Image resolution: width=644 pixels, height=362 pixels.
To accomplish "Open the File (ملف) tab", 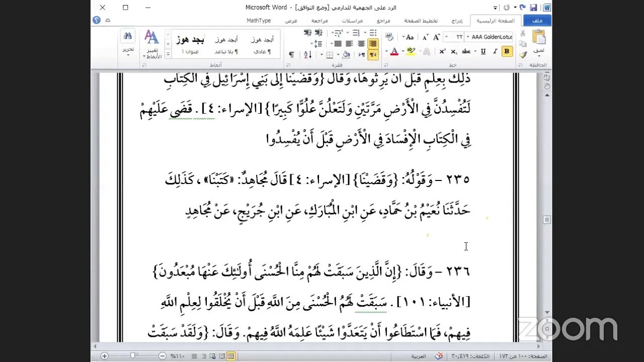I will (537, 21).
